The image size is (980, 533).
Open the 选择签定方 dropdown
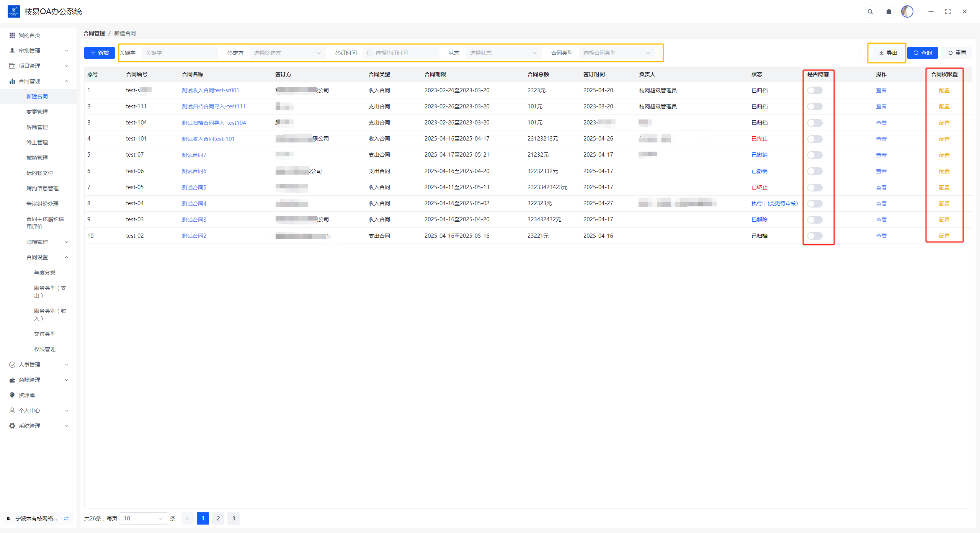(x=287, y=53)
